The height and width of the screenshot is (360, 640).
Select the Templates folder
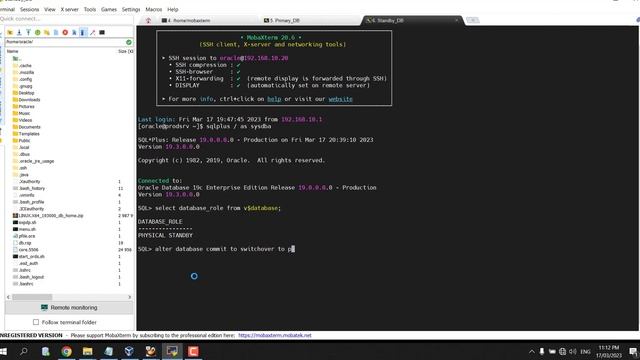click(29, 133)
